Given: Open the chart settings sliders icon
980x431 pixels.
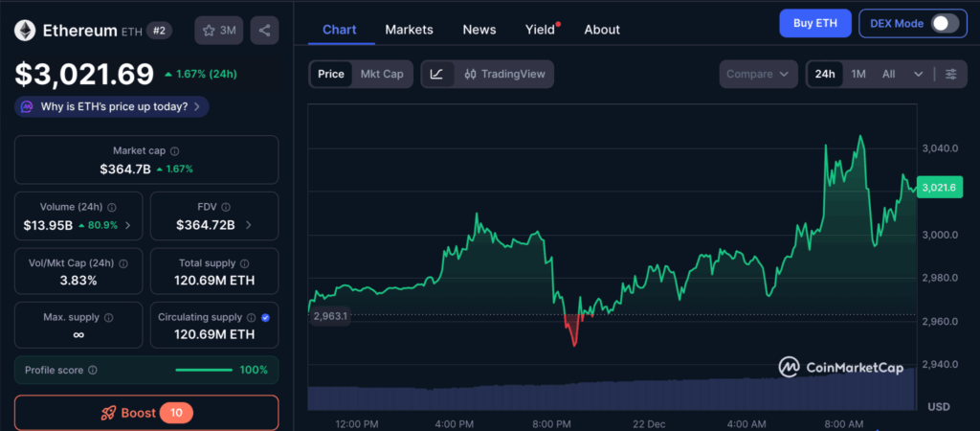Looking at the screenshot, I should 950,74.
